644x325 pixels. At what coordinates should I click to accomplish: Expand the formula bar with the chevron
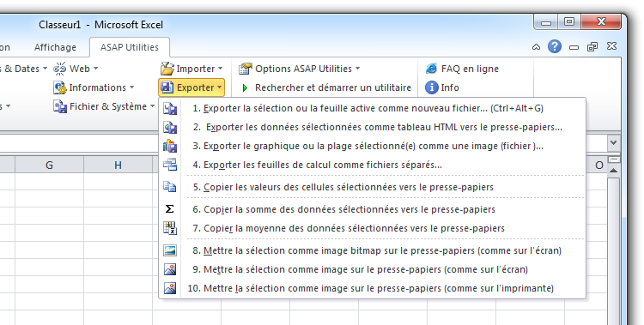[x=614, y=143]
